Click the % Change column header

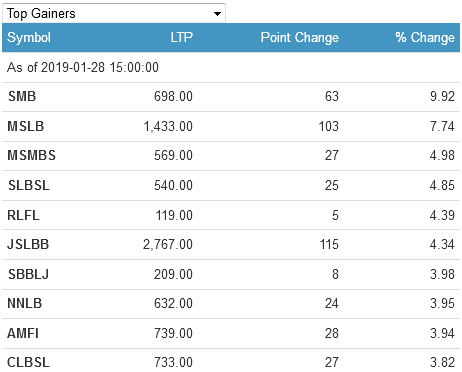[425, 37]
